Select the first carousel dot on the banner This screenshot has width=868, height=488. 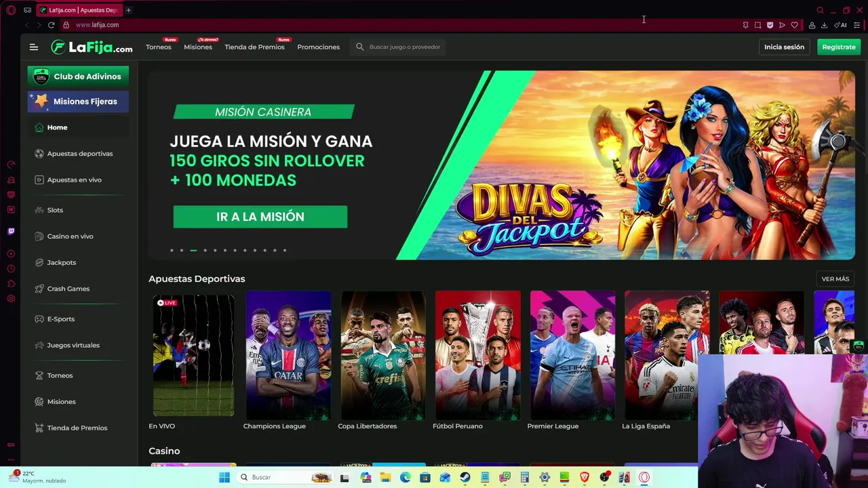tap(172, 251)
